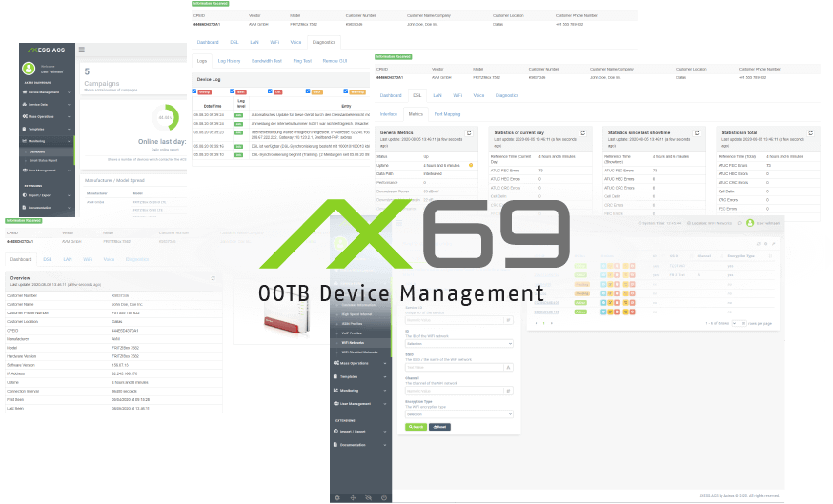Expand User Management in the WiFi Networks sidebar
Image resolution: width=833 pixels, height=504 pixels.
tap(360, 404)
